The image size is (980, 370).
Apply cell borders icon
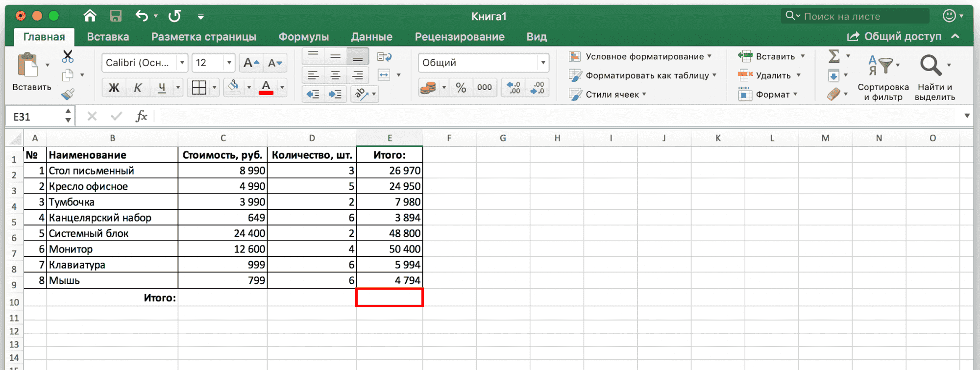click(x=199, y=88)
